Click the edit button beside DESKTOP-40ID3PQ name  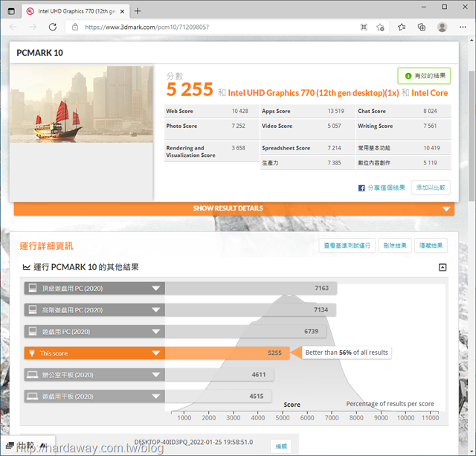coord(281,446)
